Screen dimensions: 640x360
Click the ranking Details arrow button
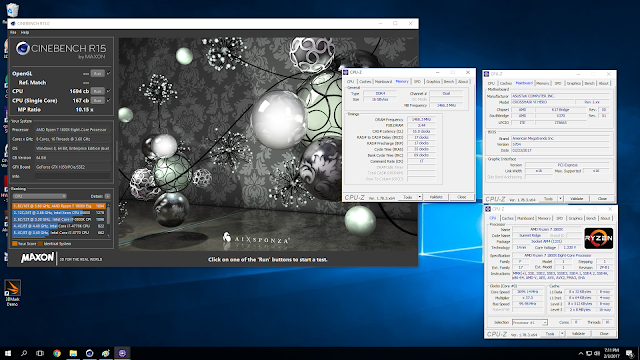tap(107, 196)
